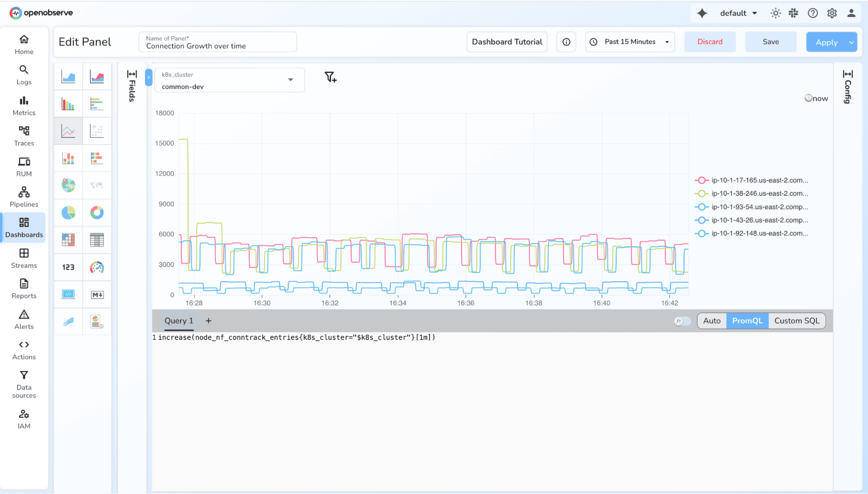Toggle the fx function switch

point(682,321)
